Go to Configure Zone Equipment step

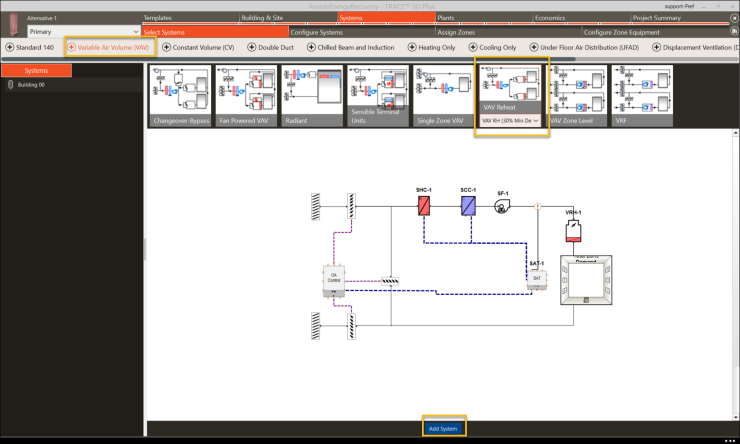pos(655,32)
